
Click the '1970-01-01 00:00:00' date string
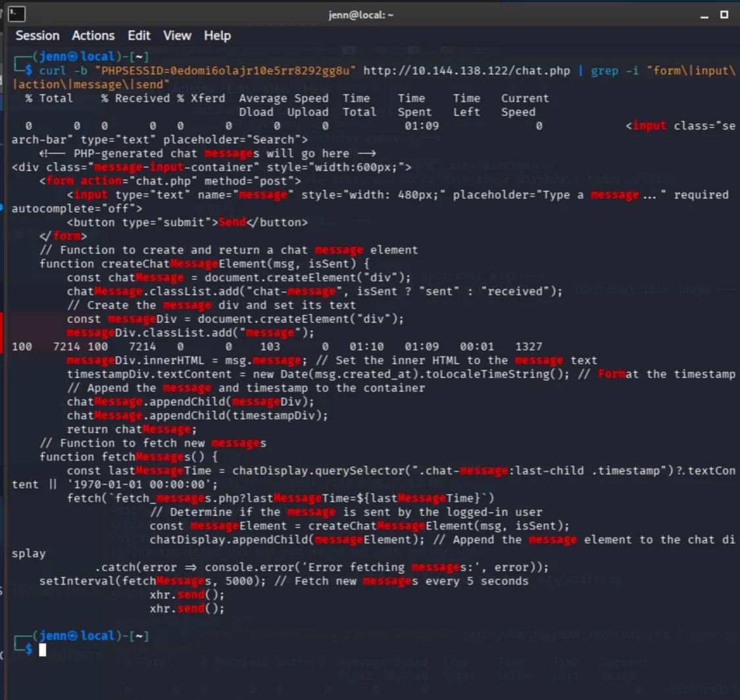pyautogui.click(x=142, y=485)
